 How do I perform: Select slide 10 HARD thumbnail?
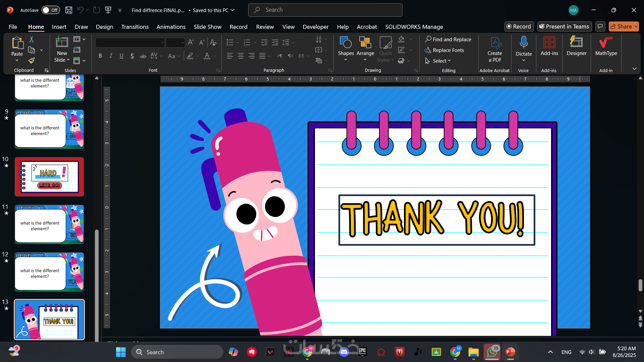[49, 177]
